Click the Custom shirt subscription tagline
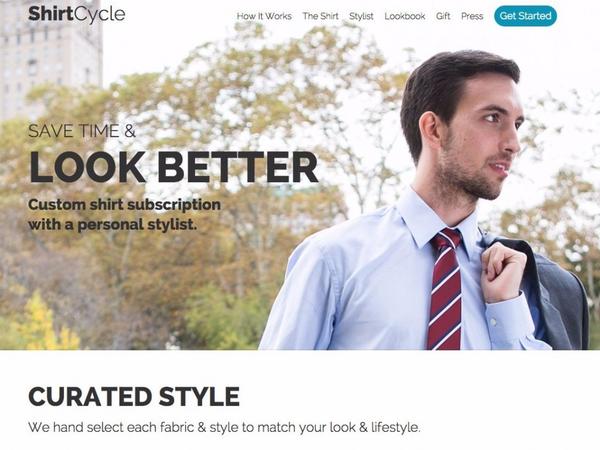The width and height of the screenshot is (600, 450). coord(124,215)
